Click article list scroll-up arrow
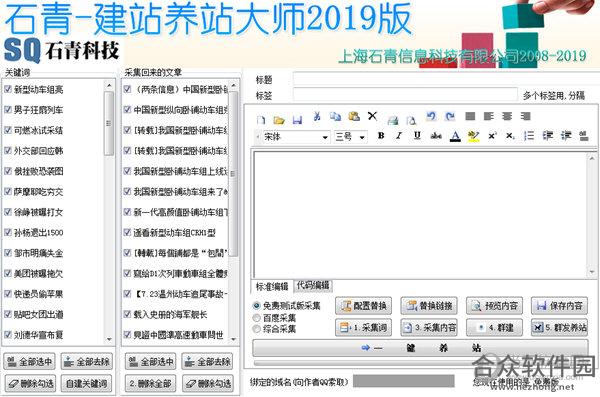Image resolution: width=600 pixels, height=397 pixels. (233, 85)
